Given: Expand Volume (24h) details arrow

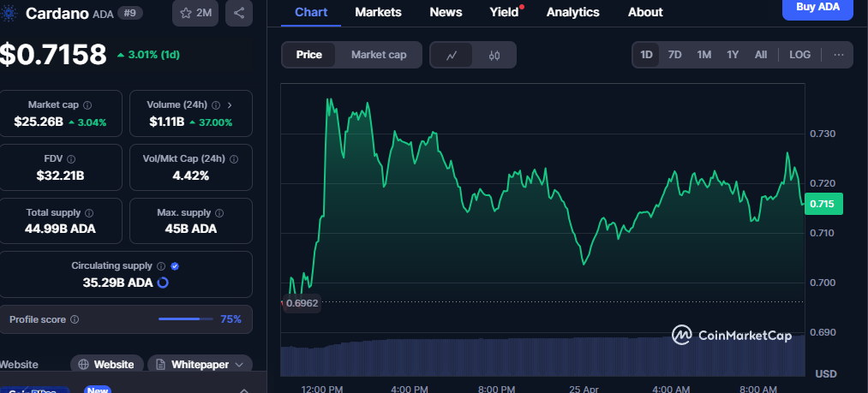Looking at the screenshot, I should pyautogui.click(x=230, y=104).
